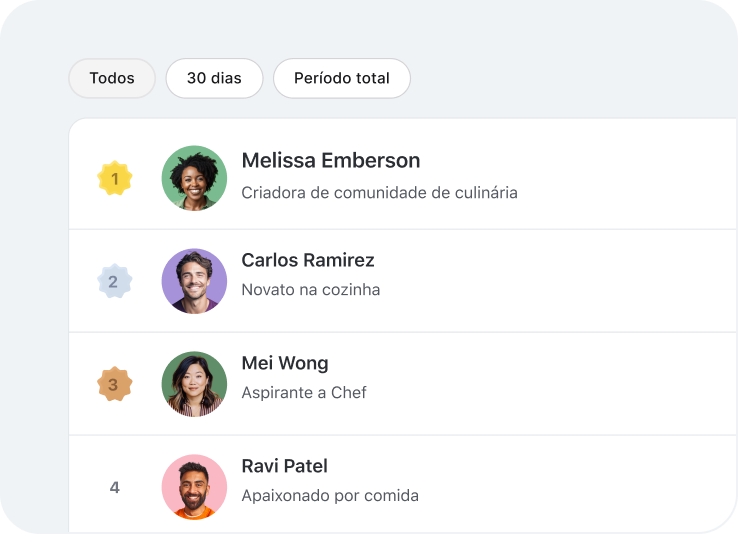The width and height of the screenshot is (738, 534).
Task: Open the Melissa Emberson name link
Action: tap(331, 160)
